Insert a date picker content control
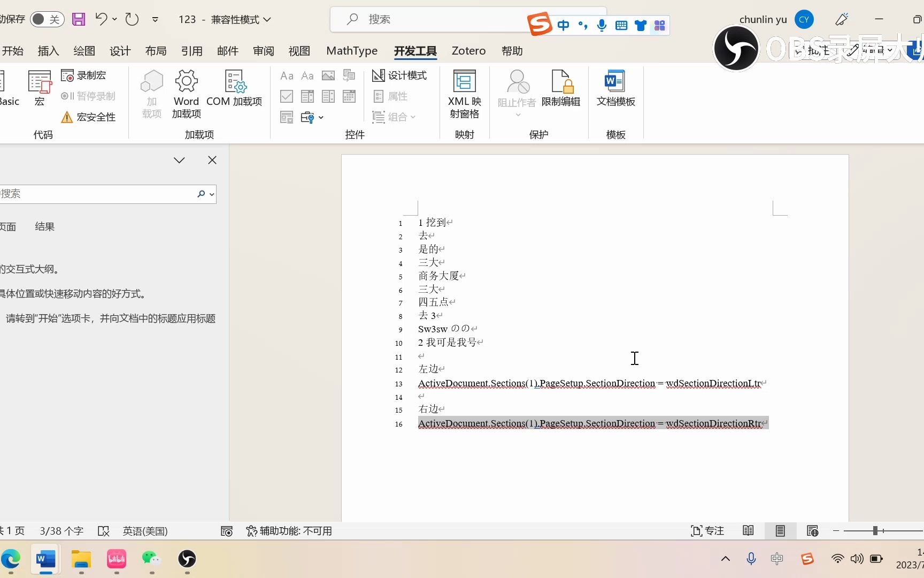Screen dimensions: 924x578 349,96
